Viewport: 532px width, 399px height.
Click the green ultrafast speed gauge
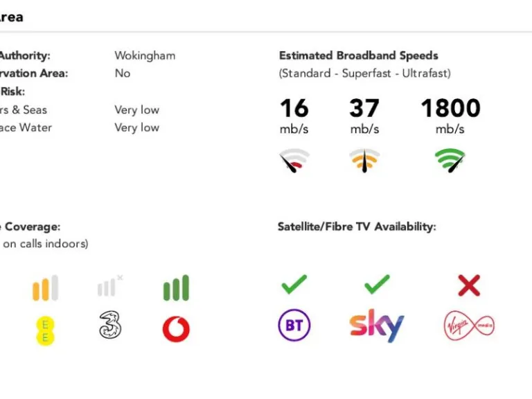click(x=450, y=160)
